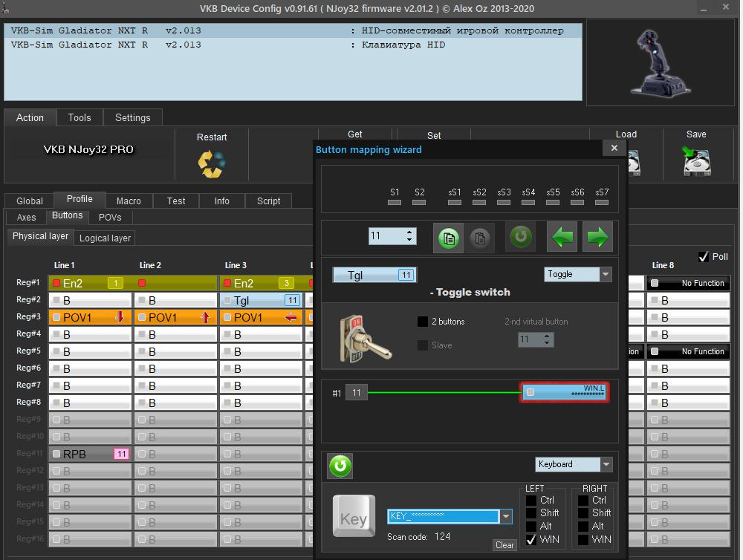Open the Test tab

coord(176,201)
